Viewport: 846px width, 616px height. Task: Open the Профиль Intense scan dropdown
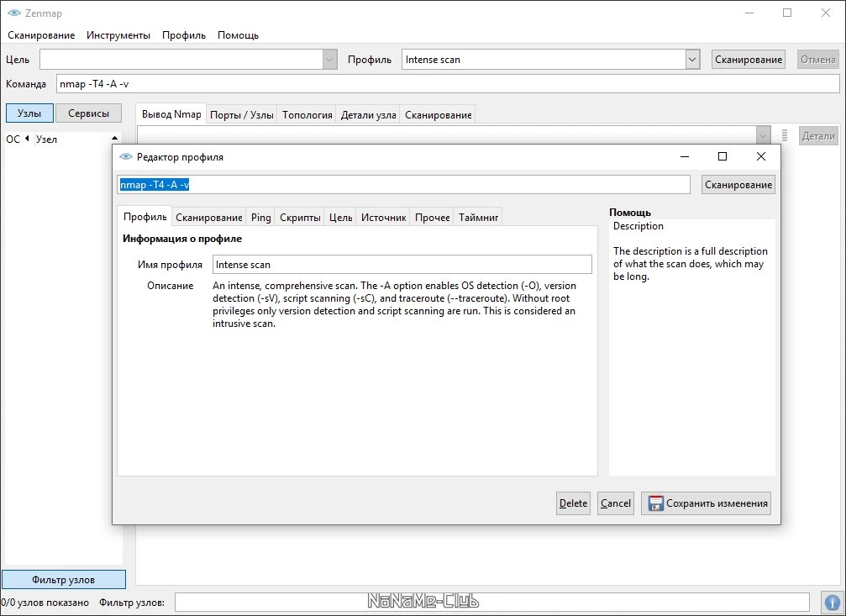pyautogui.click(x=692, y=60)
